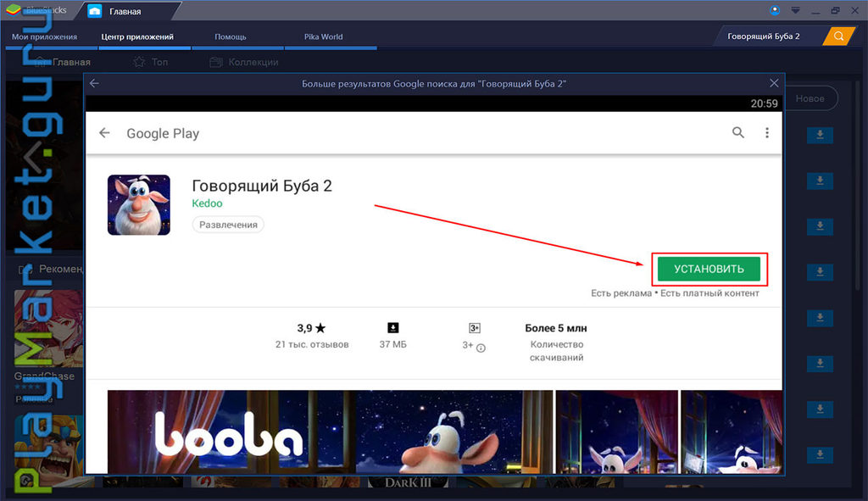Screen dimensions: 868x501
Task: Click the sixth download icon in right list
Action: coord(820,363)
